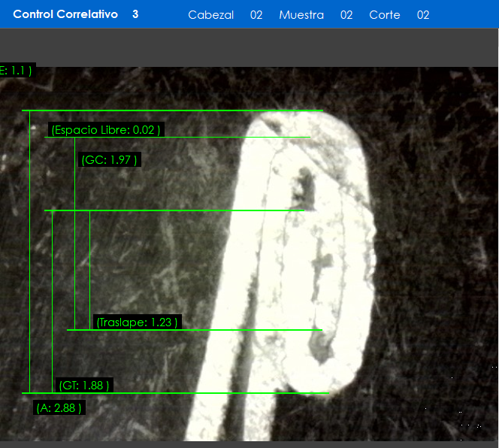The image size is (499, 448).
Task: Click the Cabezal header label
Action: [x=210, y=15]
